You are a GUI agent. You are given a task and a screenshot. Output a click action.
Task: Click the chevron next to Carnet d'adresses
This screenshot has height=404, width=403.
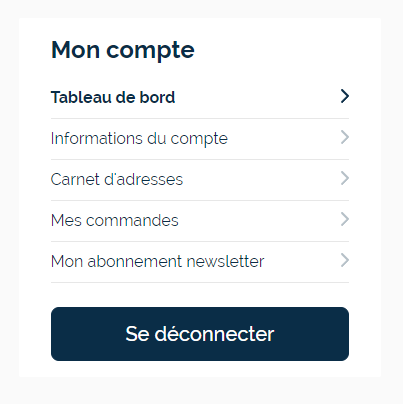tap(345, 178)
